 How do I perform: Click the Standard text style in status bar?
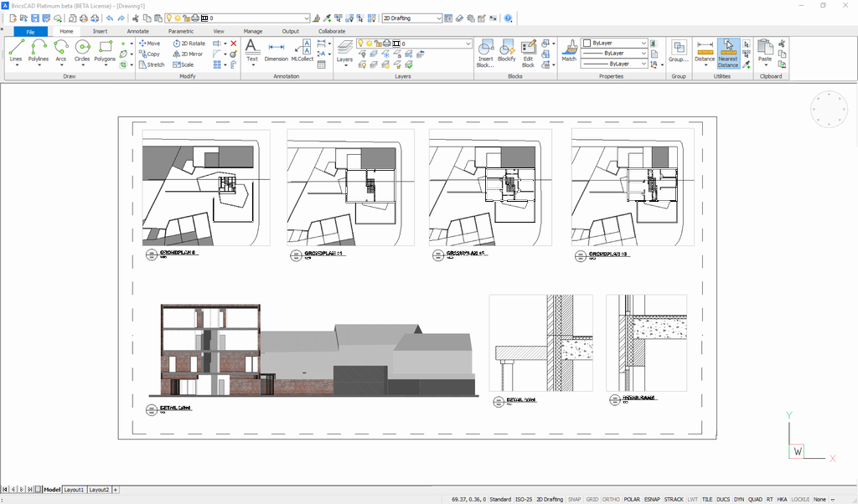[x=500, y=499]
